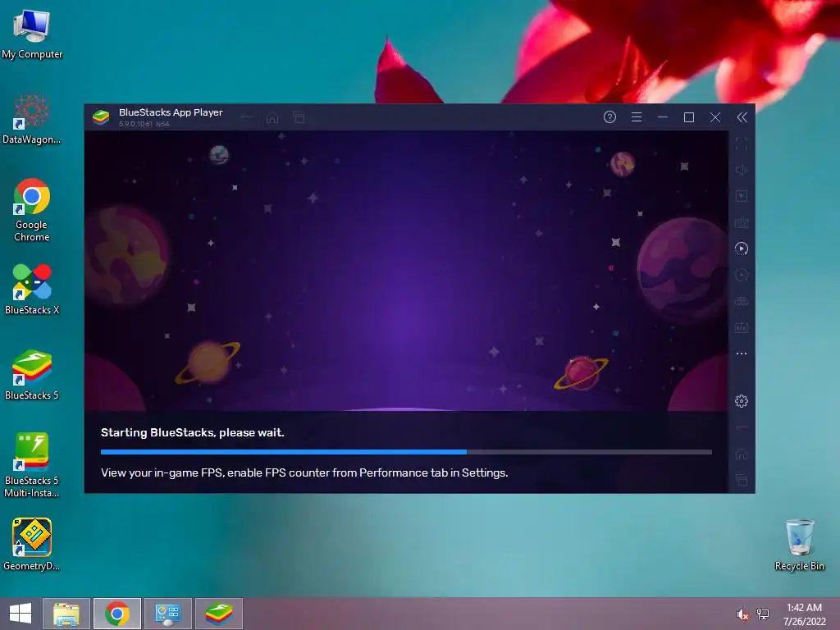Click the home icon at side toolbar bottom
This screenshot has height=630, width=840.
coord(742,454)
